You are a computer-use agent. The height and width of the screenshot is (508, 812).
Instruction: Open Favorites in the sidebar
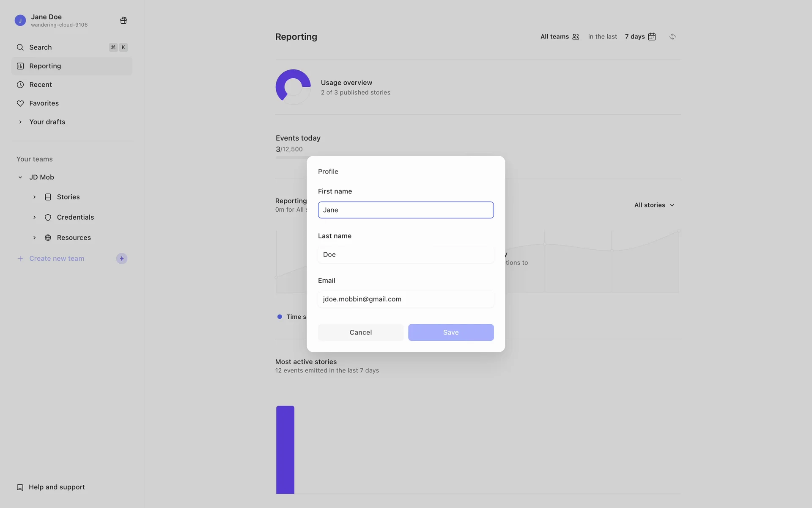click(x=44, y=103)
